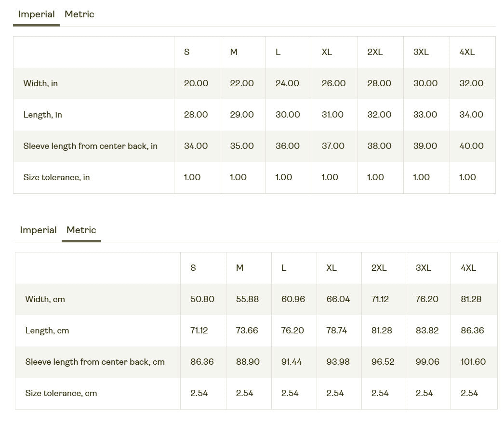Select the 22.00 width value for size M
504x437 pixels.
click(241, 83)
